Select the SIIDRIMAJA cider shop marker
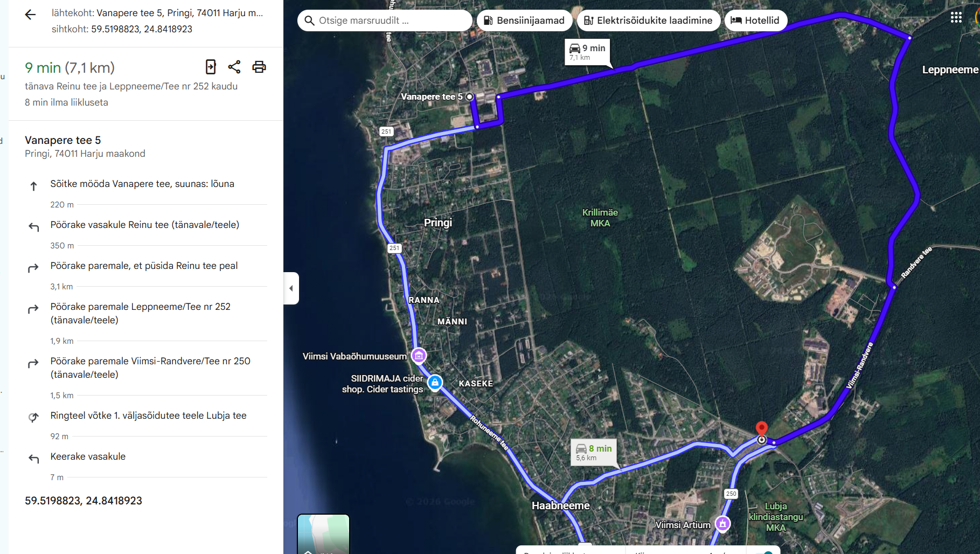The image size is (980, 554). [435, 383]
